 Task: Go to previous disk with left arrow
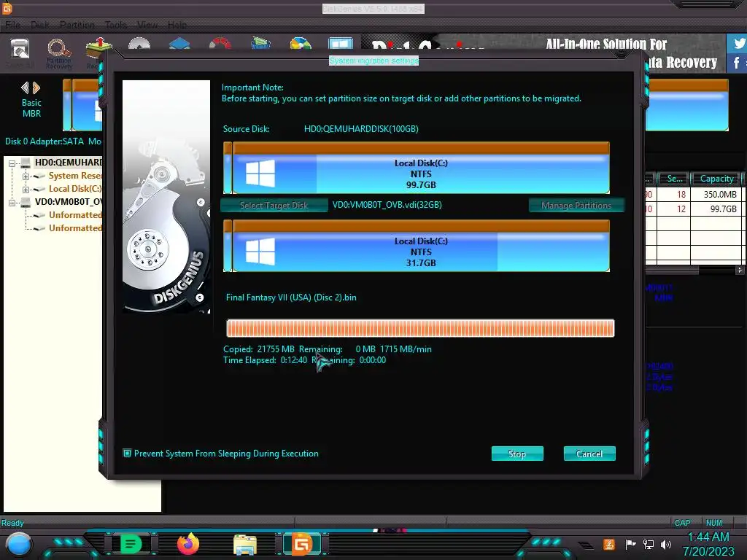26,87
